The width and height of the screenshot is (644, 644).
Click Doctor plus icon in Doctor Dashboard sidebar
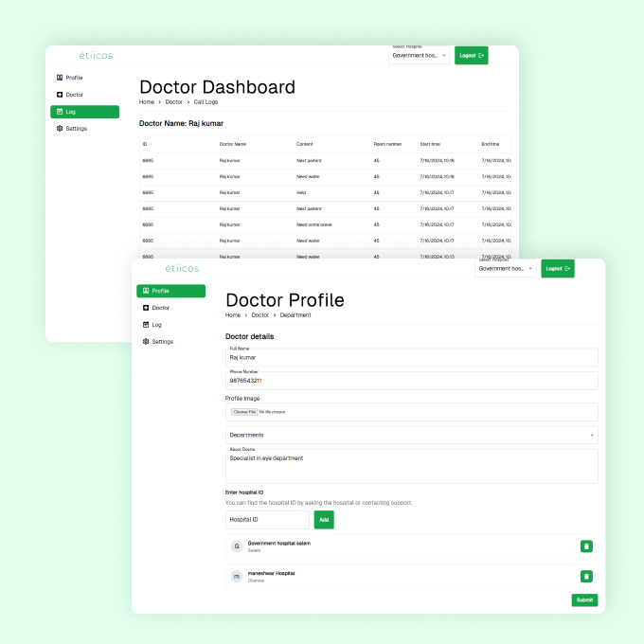(60, 95)
